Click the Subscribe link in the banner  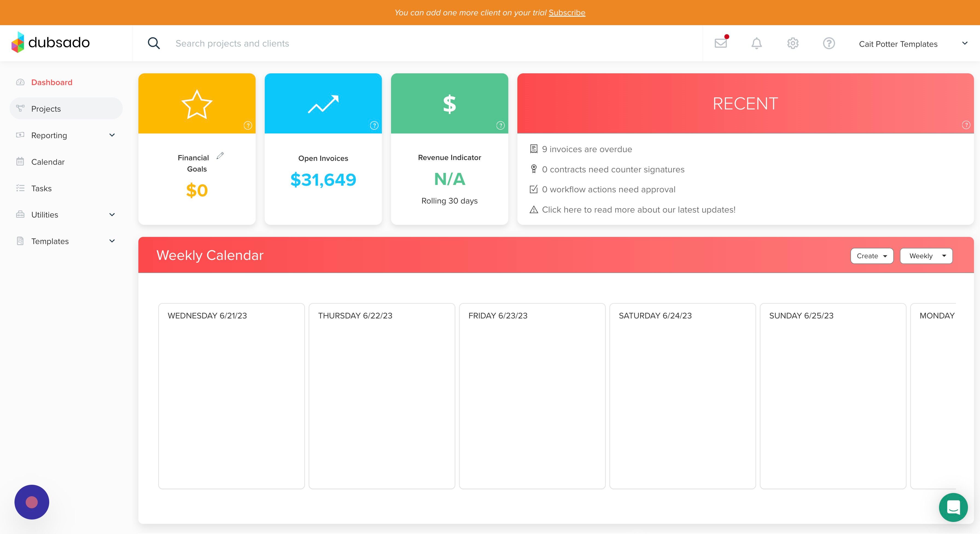pyautogui.click(x=567, y=13)
